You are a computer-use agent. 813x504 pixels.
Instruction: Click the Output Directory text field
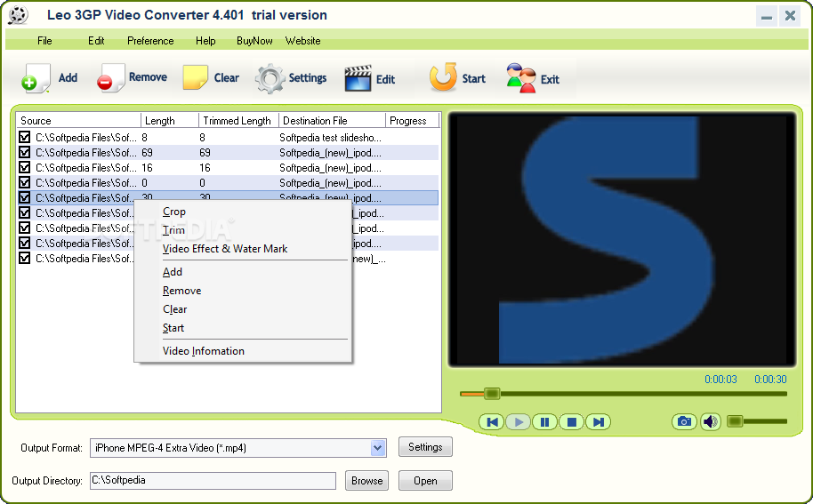pyautogui.click(x=213, y=481)
